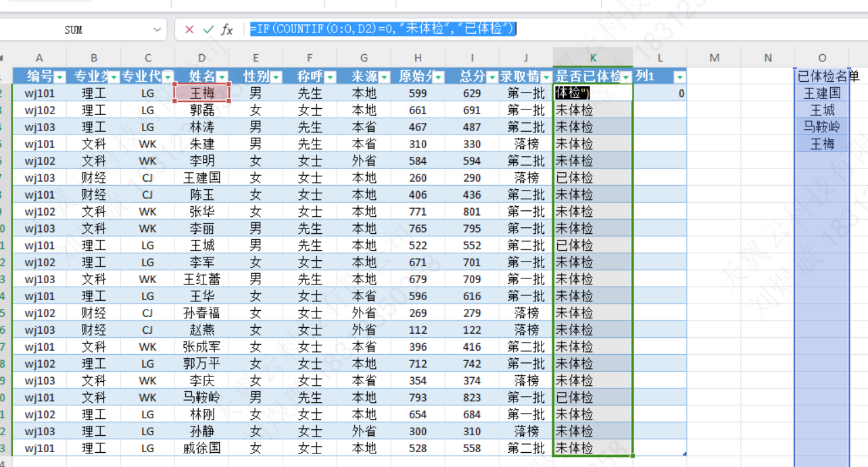Select the name cell 林涛
868x467 pixels.
[x=201, y=127]
